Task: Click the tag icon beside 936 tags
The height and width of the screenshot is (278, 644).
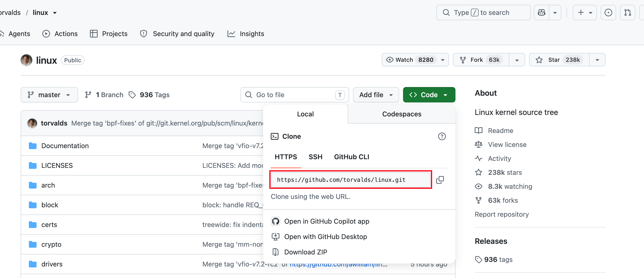Action: (479, 259)
